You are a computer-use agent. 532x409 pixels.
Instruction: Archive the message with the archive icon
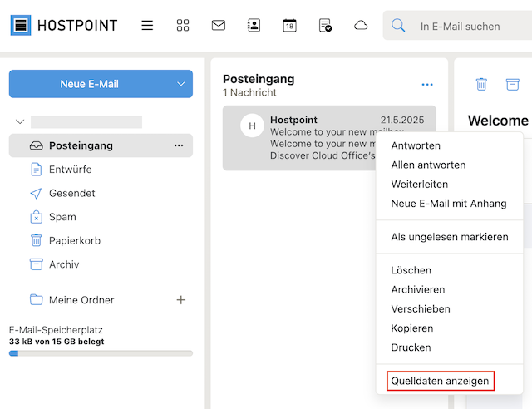point(512,84)
